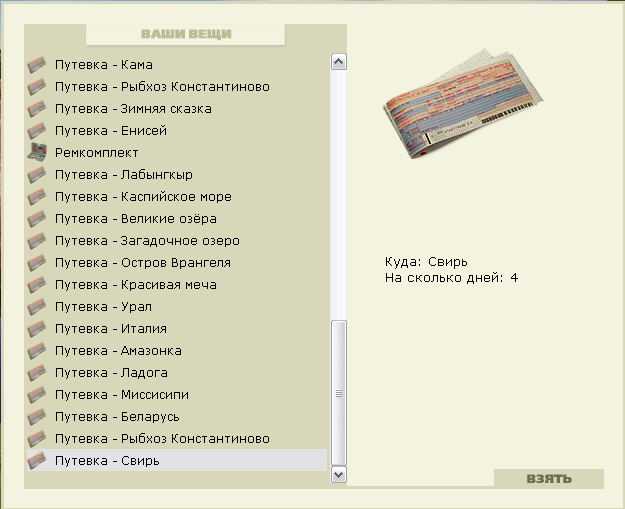Select the Путевка - Кама item
This screenshot has height=509, width=625.
point(177,65)
